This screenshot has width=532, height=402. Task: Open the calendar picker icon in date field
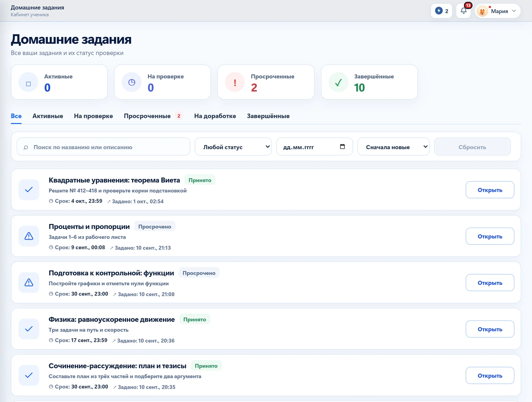click(x=342, y=146)
